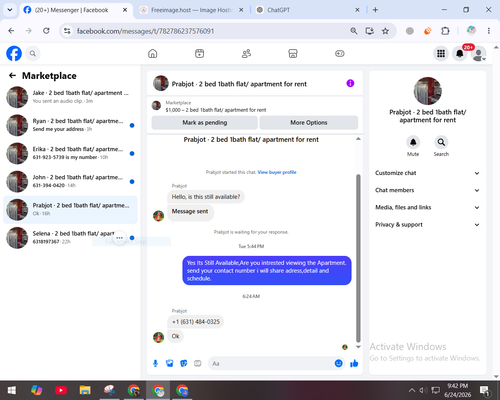Open the emoji picker in message box
Screen dimensions: 500x400
(x=338, y=363)
